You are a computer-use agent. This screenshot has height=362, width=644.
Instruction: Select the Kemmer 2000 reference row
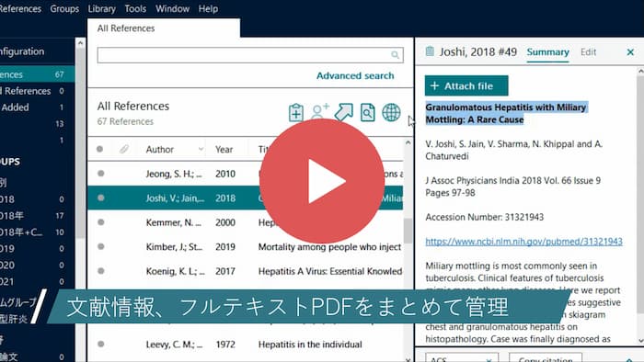tap(246, 222)
